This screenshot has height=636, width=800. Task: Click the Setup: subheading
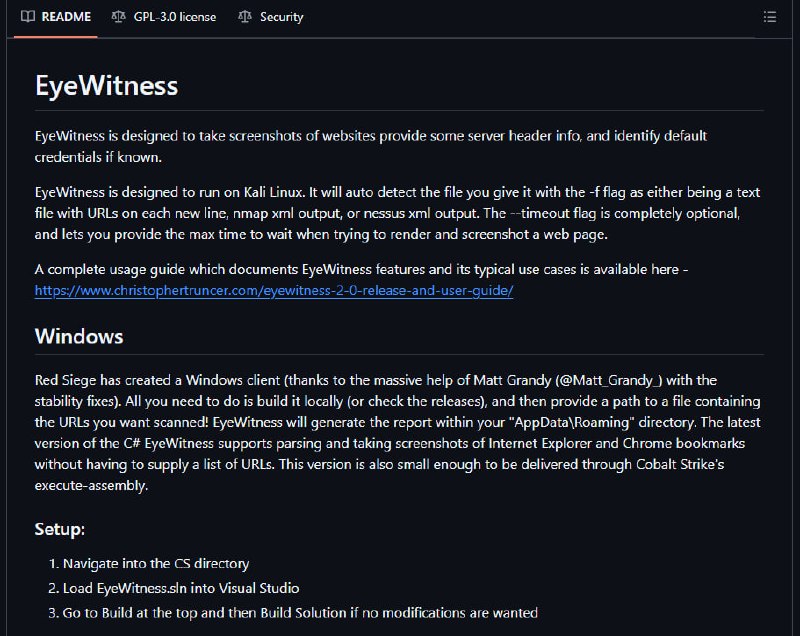pyautogui.click(x=60, y=529)
